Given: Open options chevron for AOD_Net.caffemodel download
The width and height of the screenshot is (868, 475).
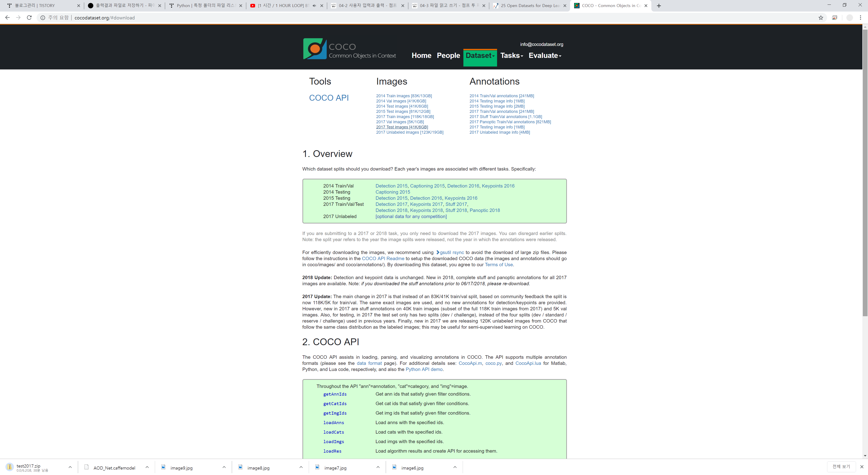Looking at the screenshot, I should (147, 467).
